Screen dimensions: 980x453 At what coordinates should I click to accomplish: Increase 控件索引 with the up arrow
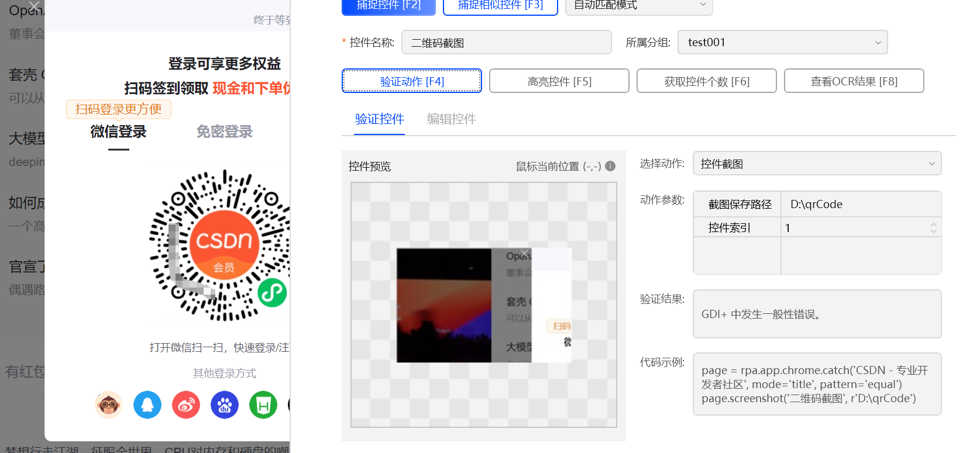coord(934,223)
